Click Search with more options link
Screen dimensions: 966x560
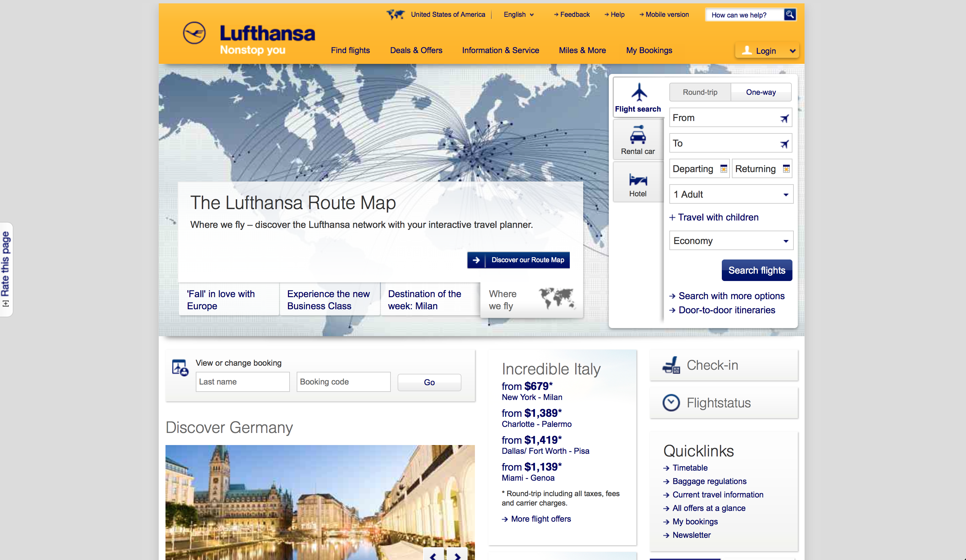pyautogui.click(x=727, y=296)
